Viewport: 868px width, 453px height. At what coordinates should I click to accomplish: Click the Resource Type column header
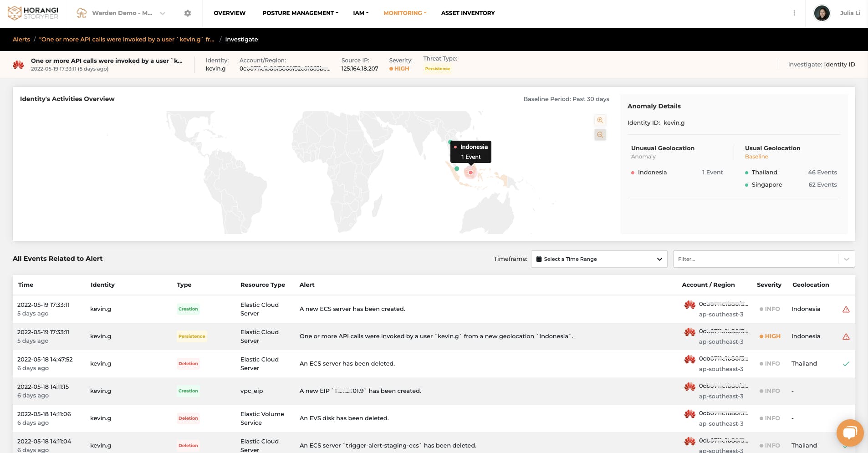coord(263,285)
